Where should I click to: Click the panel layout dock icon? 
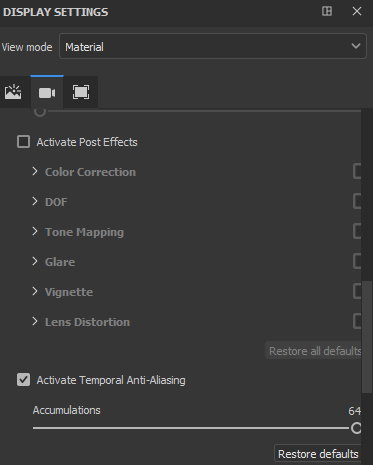pyautogui.click(x=327, y=11)
